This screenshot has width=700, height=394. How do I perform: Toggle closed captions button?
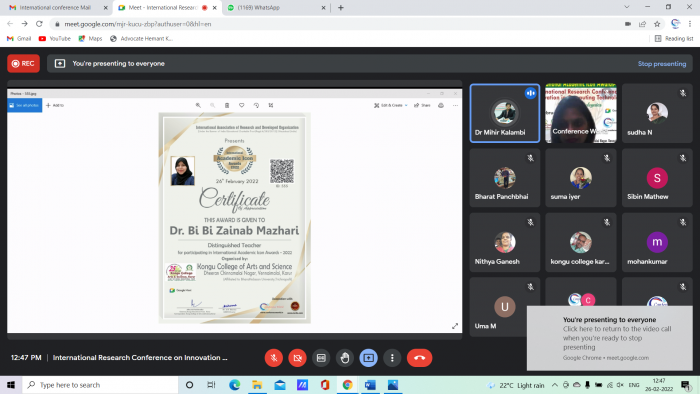(321, 358)
